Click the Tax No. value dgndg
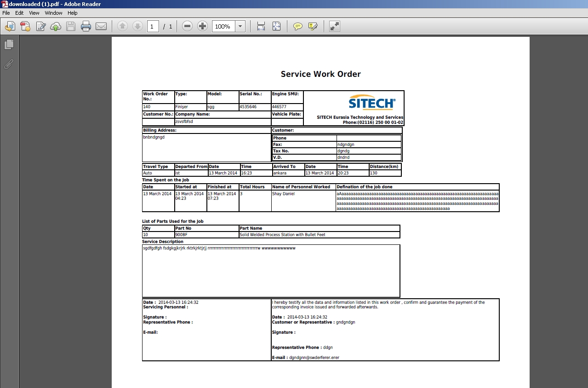This screenshot has height=388, width=588. click(343, 151)
